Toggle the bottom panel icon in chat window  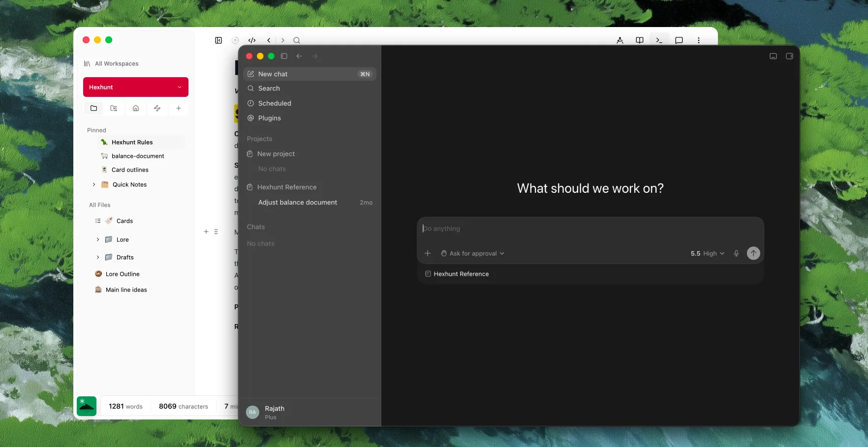[773, 56]
